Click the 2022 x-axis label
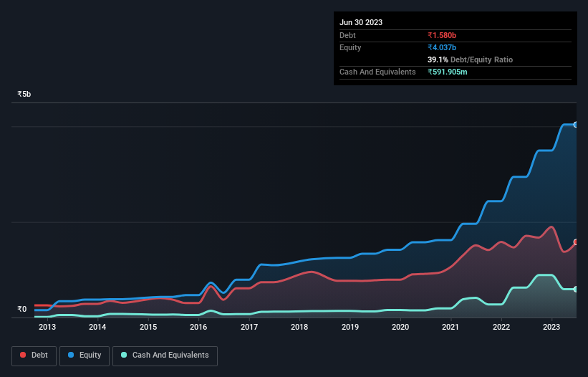This screenshot has width=588, height=377. tap(501, 327)
